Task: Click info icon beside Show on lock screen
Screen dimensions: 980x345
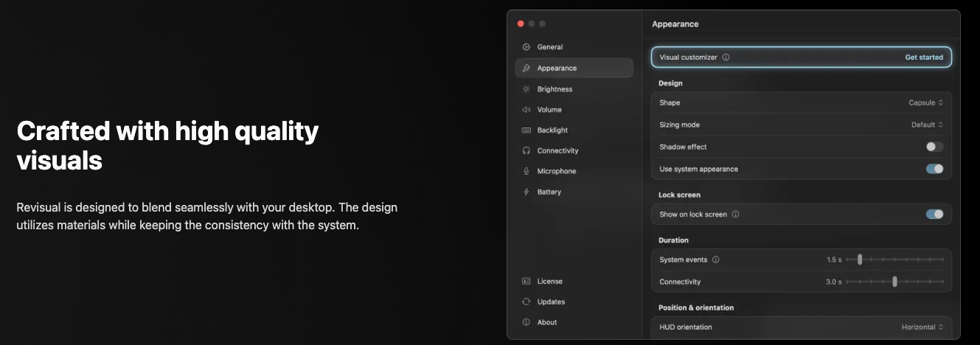Action: click(735, 215)
